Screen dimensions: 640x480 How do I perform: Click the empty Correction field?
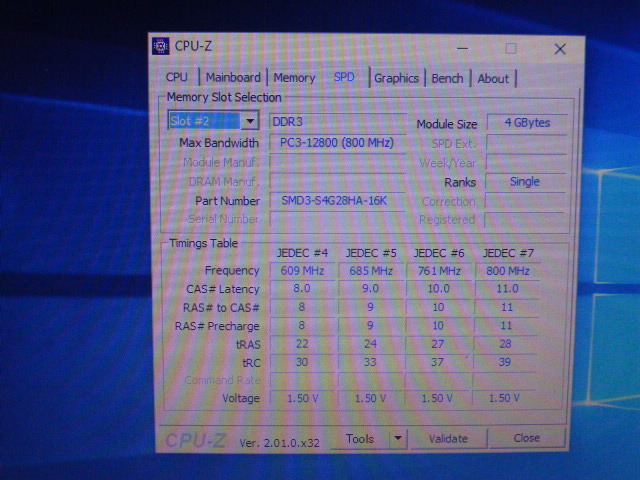[x=525, y=201]
